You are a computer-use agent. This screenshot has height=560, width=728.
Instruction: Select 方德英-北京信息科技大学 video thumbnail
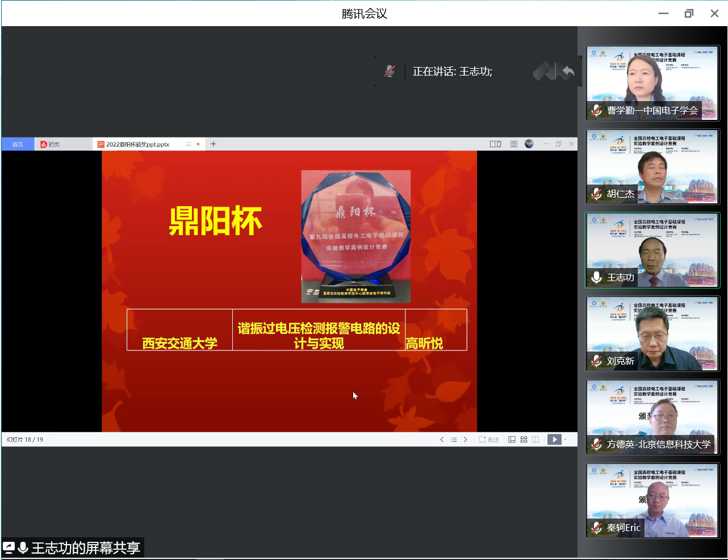[x=652, y=417]
